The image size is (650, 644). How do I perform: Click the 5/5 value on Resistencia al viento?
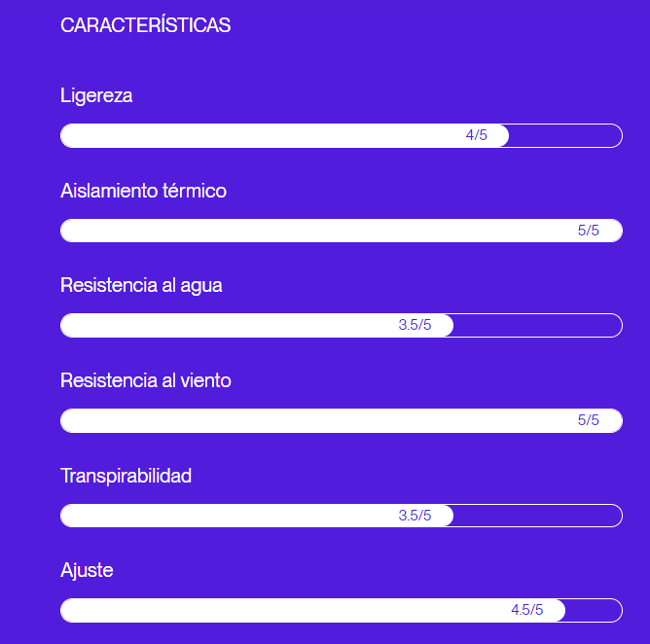point(589,420)
